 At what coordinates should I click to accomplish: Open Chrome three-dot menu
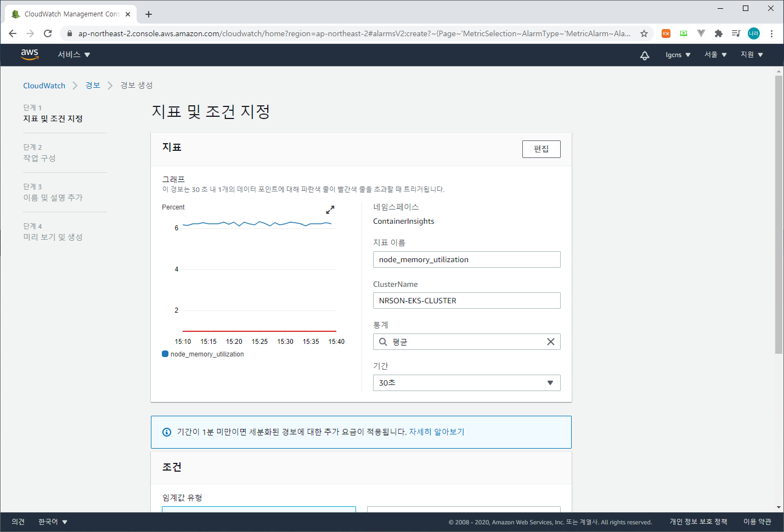point(771,33)
